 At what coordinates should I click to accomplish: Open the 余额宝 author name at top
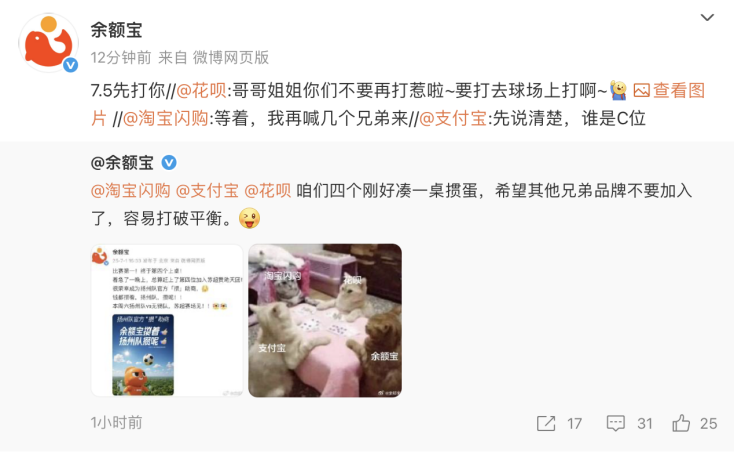116,30
